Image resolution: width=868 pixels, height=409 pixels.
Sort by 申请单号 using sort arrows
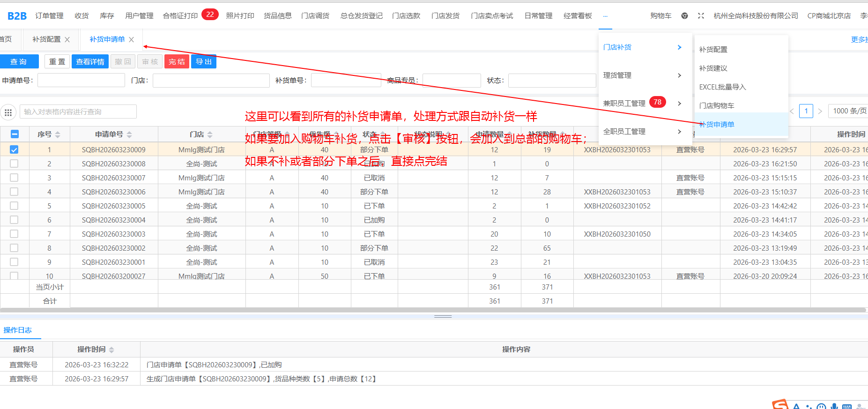(129, 134)
